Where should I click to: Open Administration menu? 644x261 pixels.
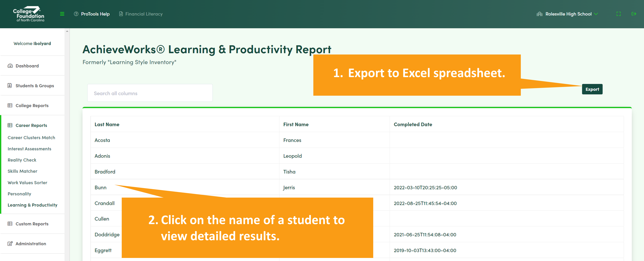pos(31,244)
